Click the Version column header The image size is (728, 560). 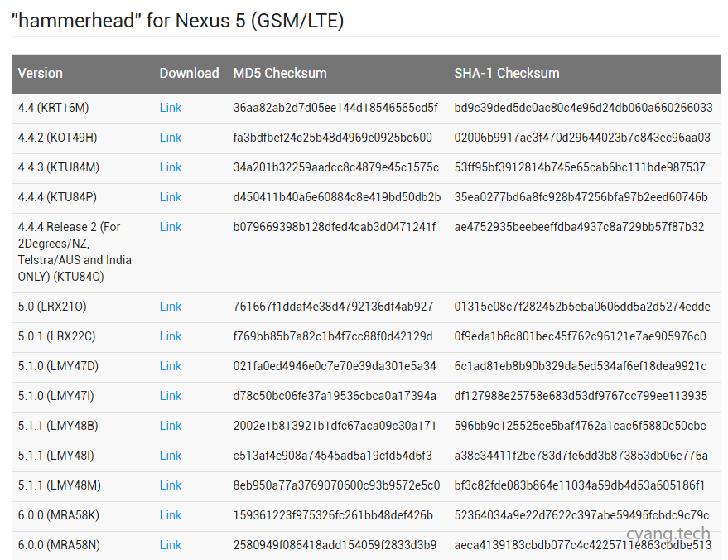click(x=40, y=73)
